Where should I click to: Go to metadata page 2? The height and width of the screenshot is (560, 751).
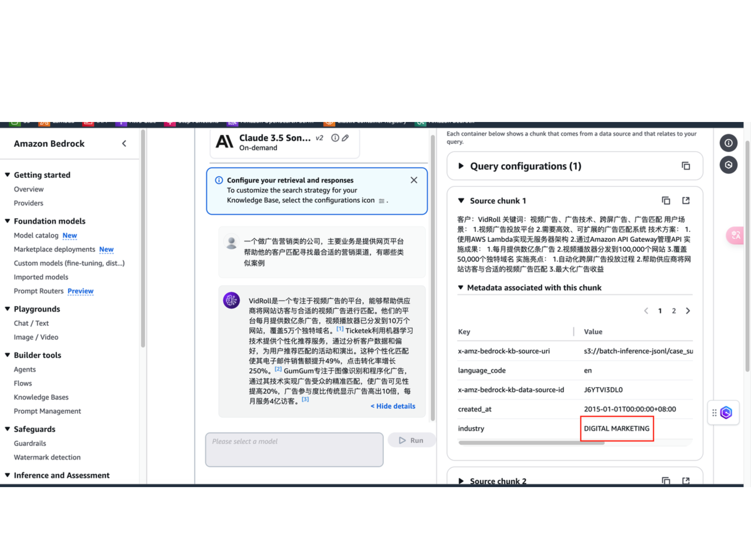674,311
